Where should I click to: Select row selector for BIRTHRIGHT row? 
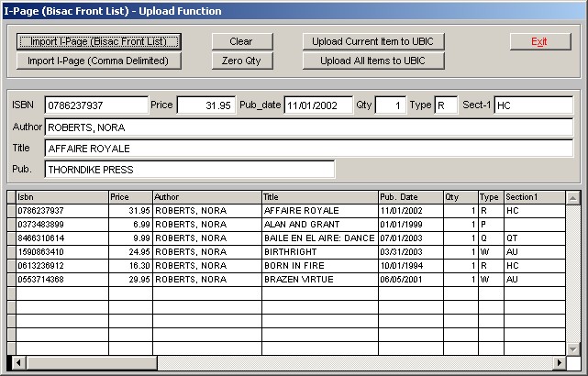click(11, 252)
